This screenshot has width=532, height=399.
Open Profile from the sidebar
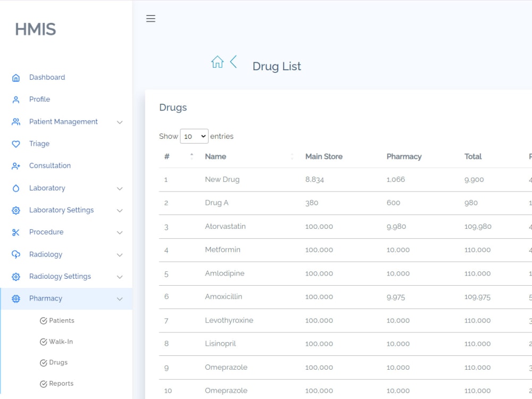point(39,99)
